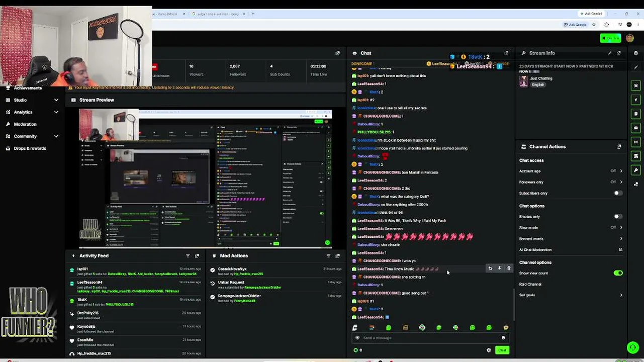
Task: Open the Activity Feed filter options
Action: 188,256
